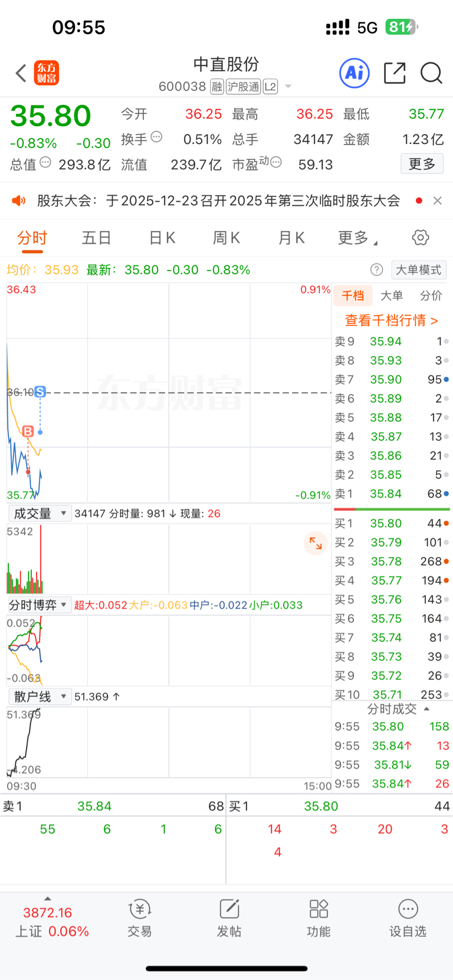453x980 pixels.
Task: Select the 分价 order book tab
Action: click(x=431, y=296)
